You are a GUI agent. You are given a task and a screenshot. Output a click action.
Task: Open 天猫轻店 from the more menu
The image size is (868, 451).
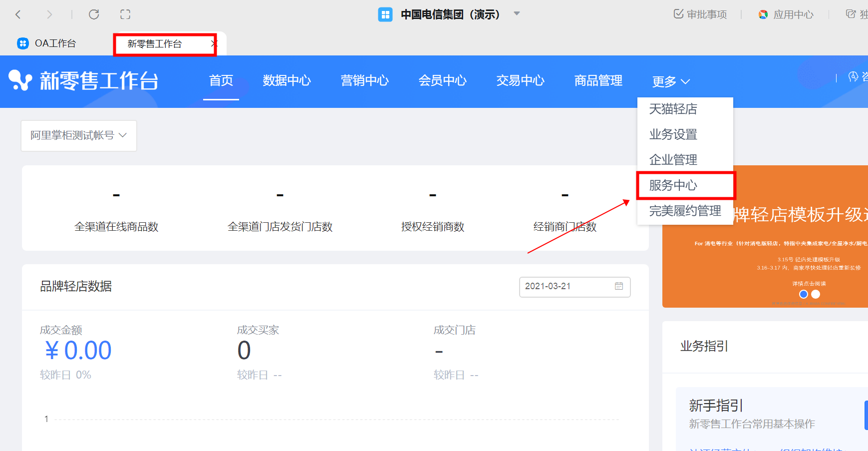tap(673, 109)
